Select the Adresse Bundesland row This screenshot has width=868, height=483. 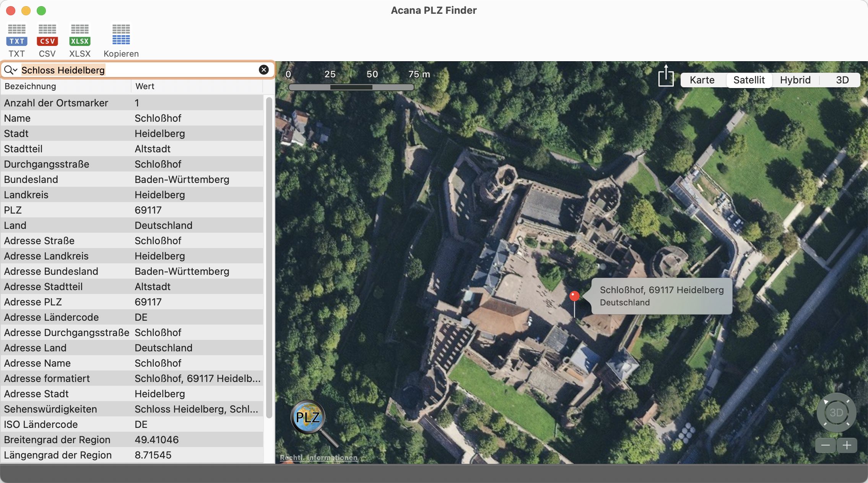point(132,271)
